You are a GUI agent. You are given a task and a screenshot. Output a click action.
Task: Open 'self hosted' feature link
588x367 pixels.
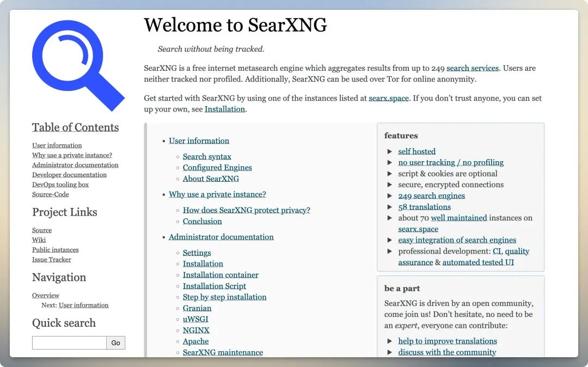pos(416,151)
